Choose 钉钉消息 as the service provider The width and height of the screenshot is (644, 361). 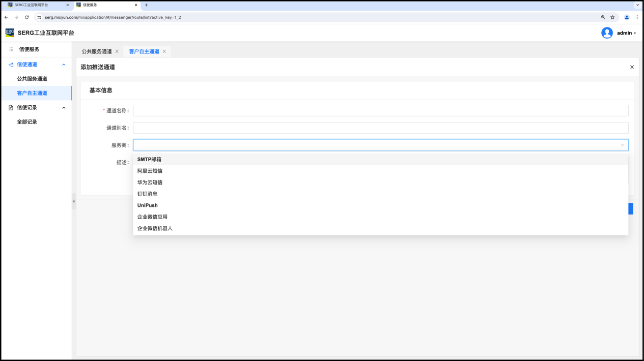pyautogui.click(x=147, y=194)
